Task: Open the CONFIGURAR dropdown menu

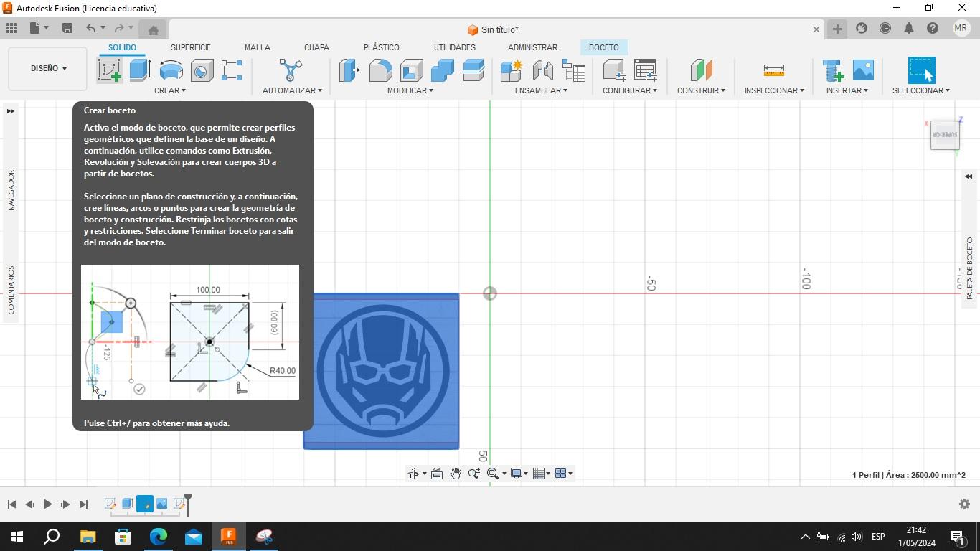Action: coord(630,90)
